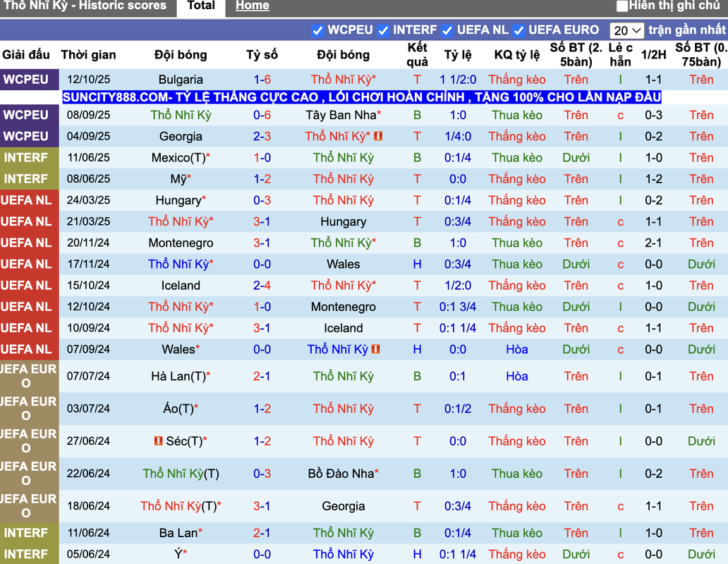The height and width of the screenshot is (564, 728).
Task: Select score 1-6 for Bulgaria match
Action: 262,80
